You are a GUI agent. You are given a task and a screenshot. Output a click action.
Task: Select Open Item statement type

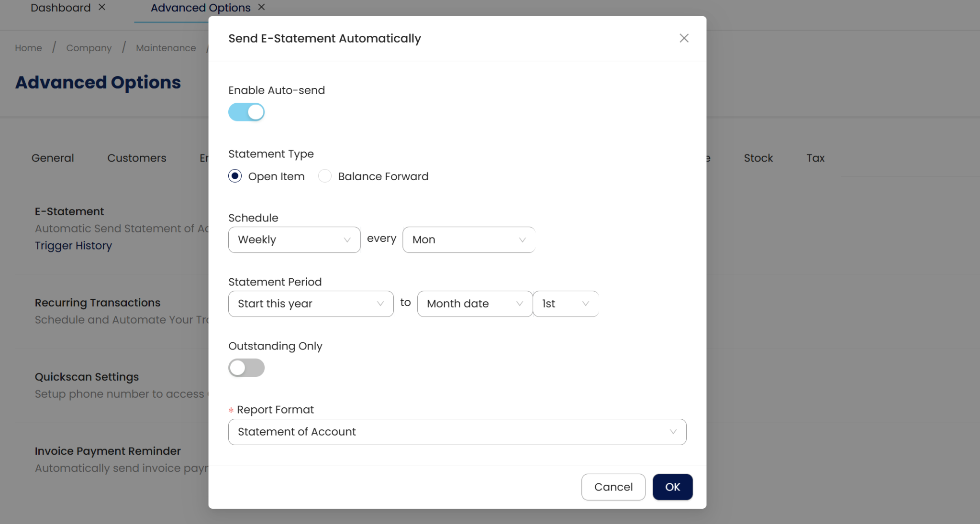coord(235,176)
